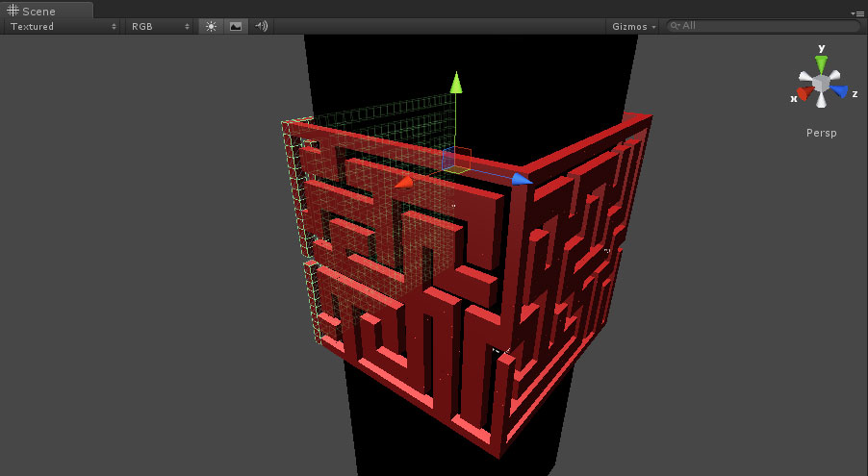
Task: Click the green Y-axis cone on orientation gizmo
Action: pos(821,63)
